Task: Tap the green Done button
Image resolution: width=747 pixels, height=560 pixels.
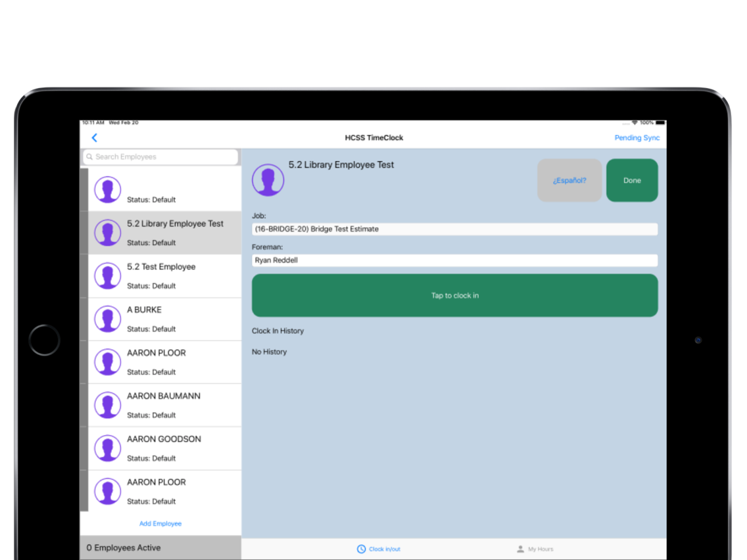Action: [x=632, y=181]
